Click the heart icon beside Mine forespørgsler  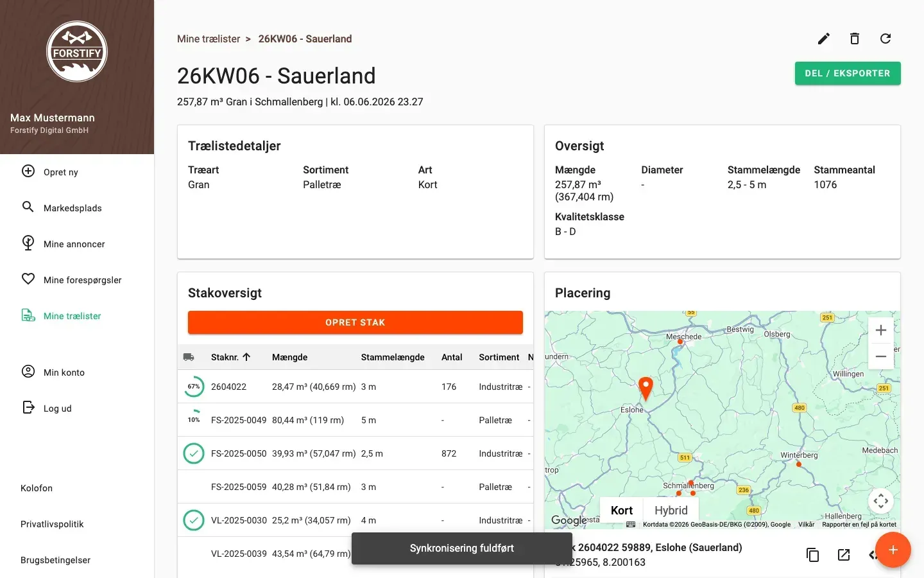tap(28, 279)
